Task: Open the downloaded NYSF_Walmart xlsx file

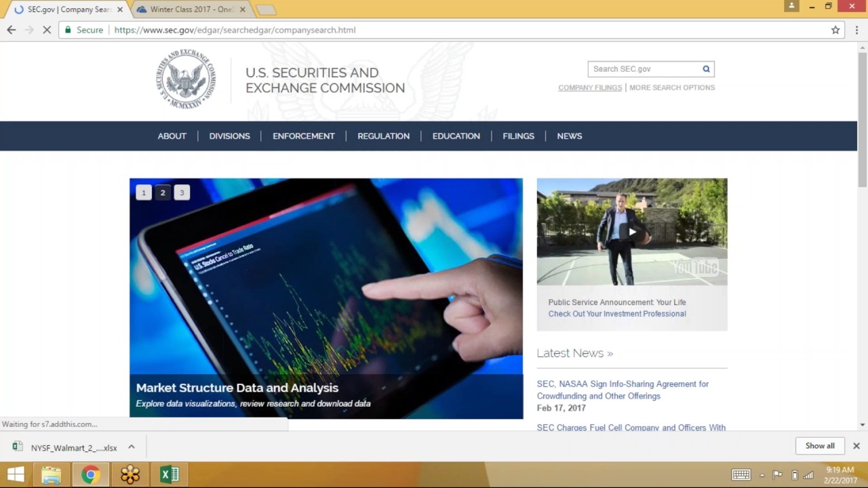Action: [66, 447]
